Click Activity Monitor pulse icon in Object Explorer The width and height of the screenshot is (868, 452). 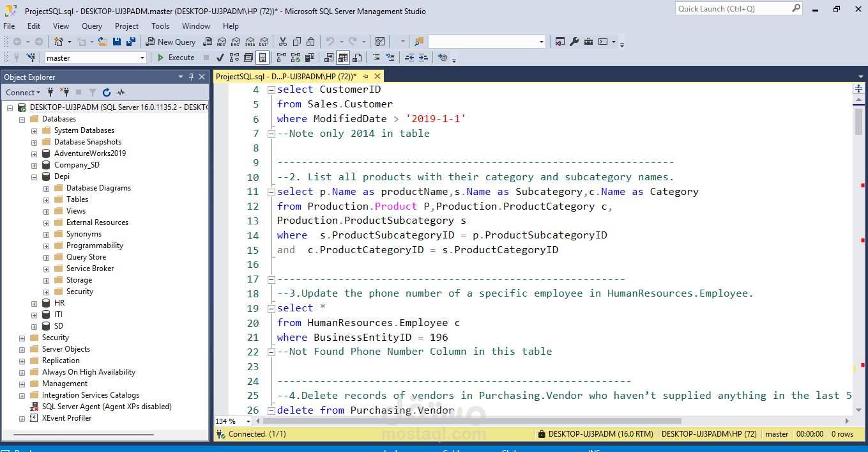[x=121, y=92]
